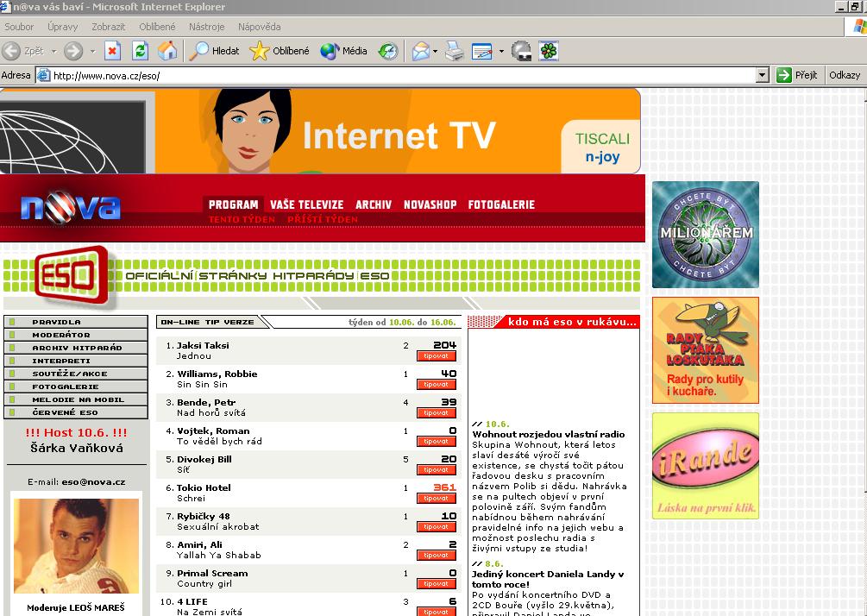Screen dimensions: 867x616
Task: Open ARCHIV HITPARÁD in the sidebar
Action: tap(76, 348)
